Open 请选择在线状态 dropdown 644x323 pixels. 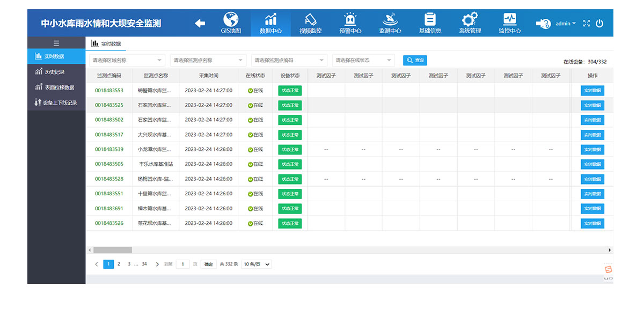pos(363,61)
